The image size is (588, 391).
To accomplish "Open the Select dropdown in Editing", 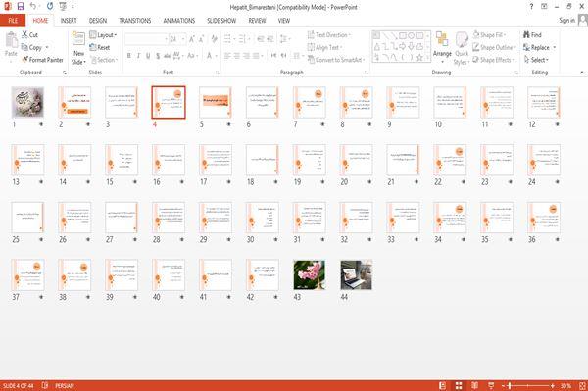I will coord(536,60).
